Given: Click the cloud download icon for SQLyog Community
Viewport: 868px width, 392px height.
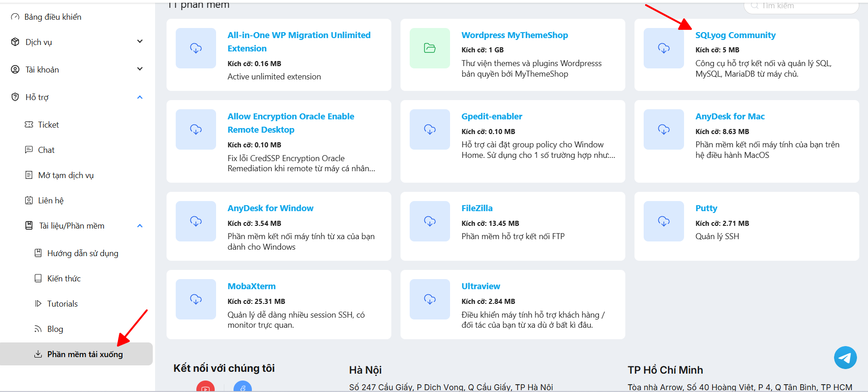Looking at the screenshot, I should pyautogui.click(x=664, y=48).
